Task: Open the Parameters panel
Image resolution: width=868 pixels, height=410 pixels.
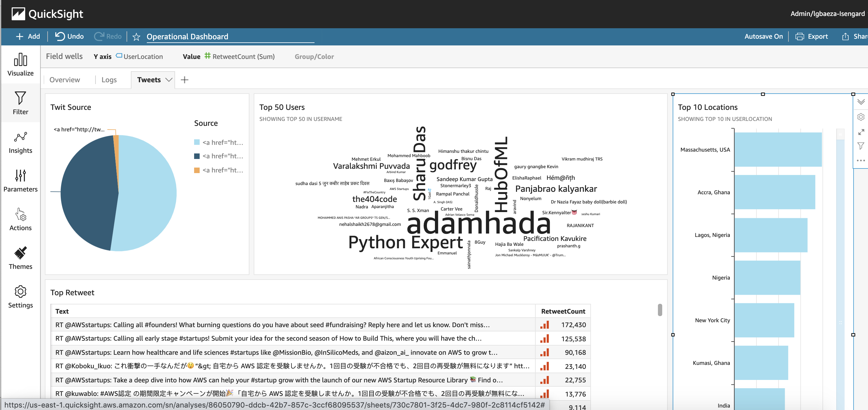Action: coord(20,181)
